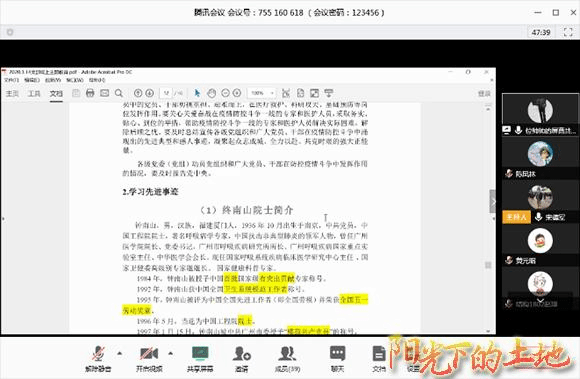Turn on video camera
The height and width of the screenshot is (379, 580).
(149, 359)
